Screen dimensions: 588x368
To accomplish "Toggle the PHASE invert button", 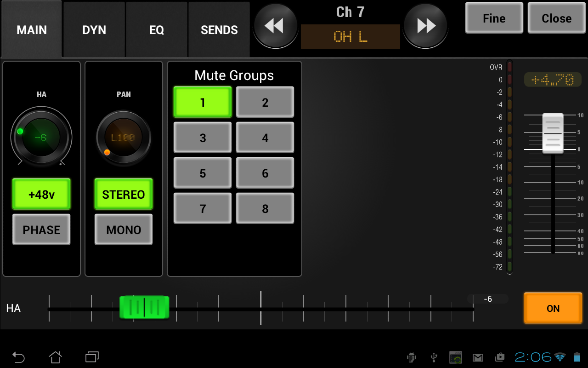I will 41,230.
